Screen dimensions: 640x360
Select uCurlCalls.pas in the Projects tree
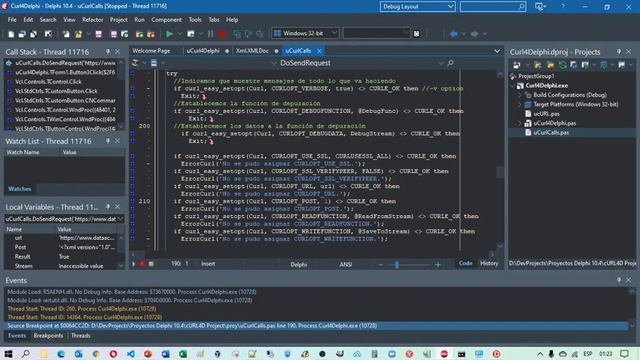pos(551,133)
